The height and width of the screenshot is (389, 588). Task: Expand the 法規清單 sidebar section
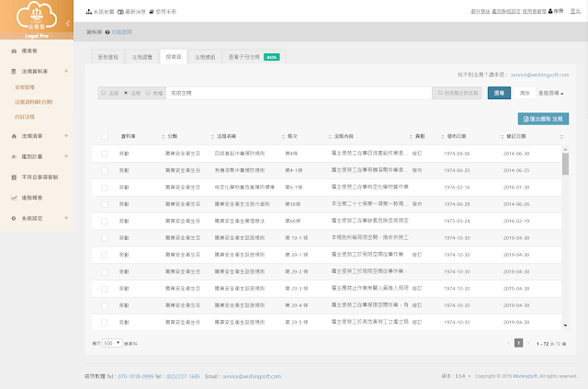click(66, 136)
